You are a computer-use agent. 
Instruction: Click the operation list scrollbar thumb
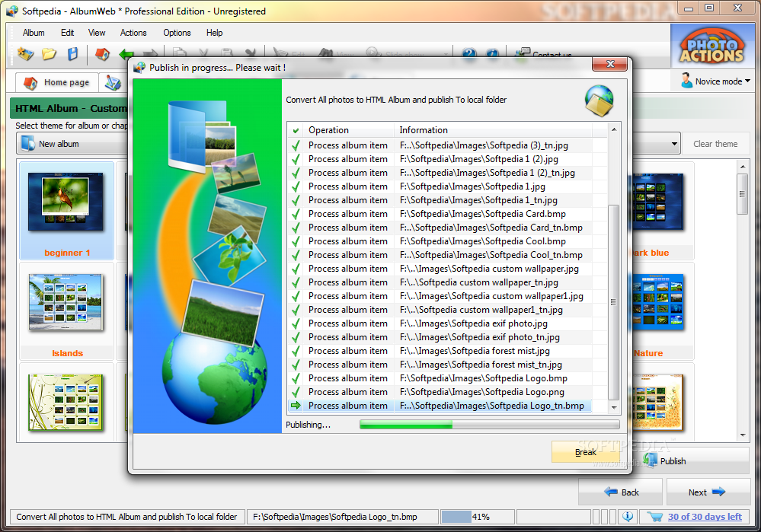point(613,303)
